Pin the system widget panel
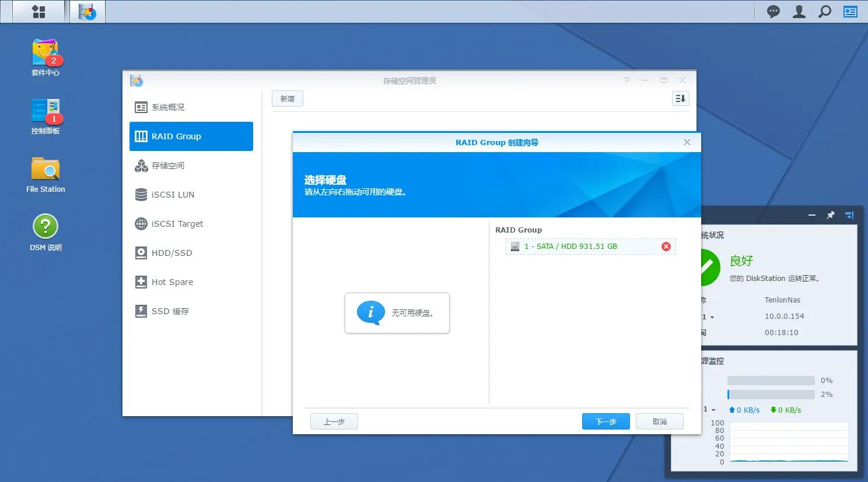 tap(831, 214)
